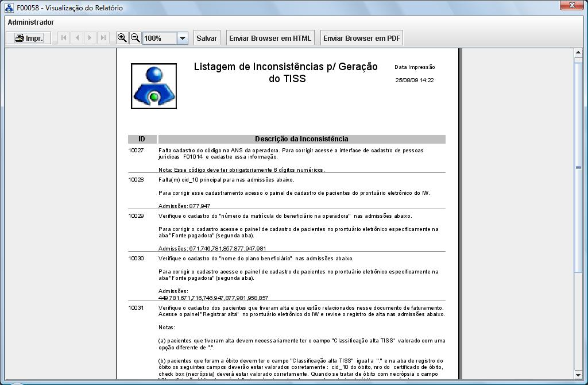The image size is (588, 385).
Task: Click the scrollbar down arrow
Action: 578,375
